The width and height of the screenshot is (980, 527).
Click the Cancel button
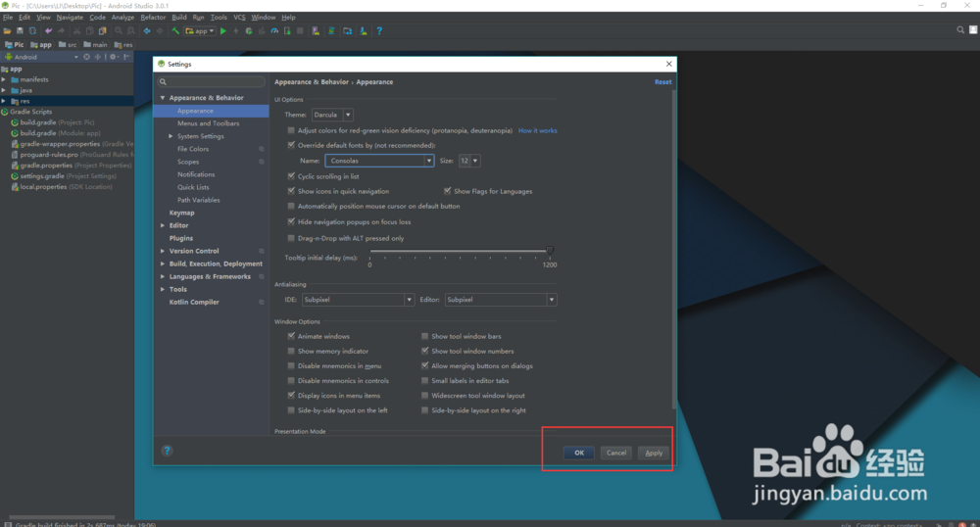click(616, 453)
